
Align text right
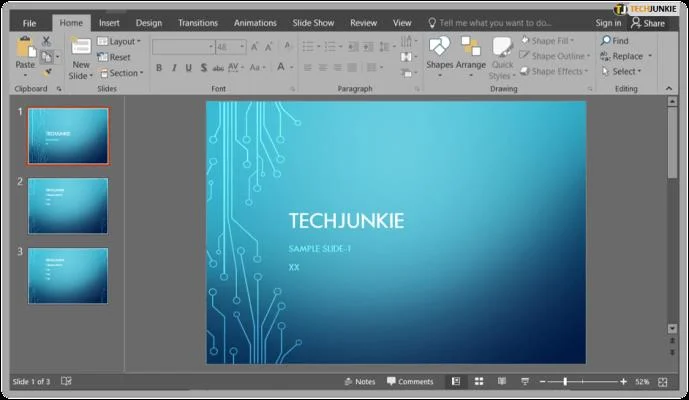[x=337, y=68]
